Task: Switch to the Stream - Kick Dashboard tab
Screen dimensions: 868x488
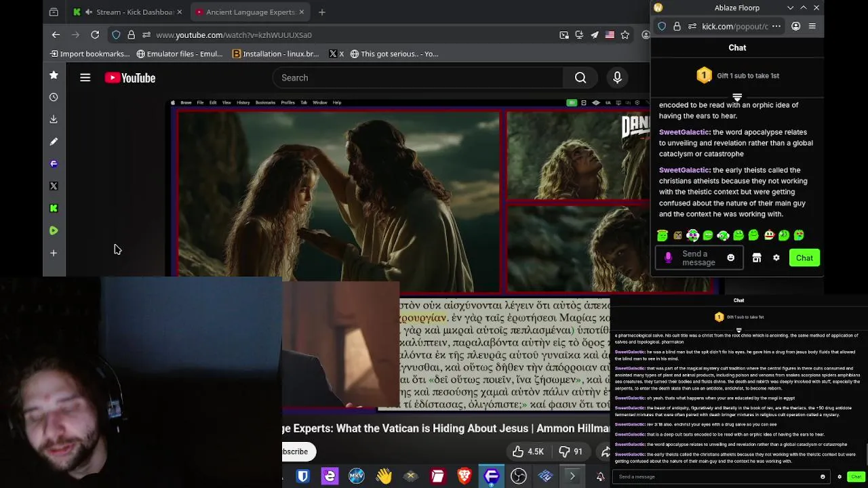Action: click(127, 12)
